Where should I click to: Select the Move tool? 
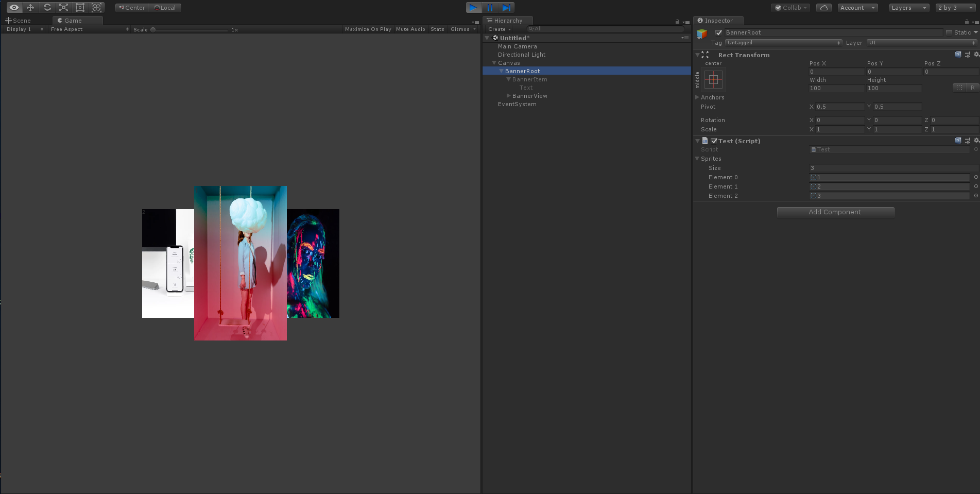[30, 8]
